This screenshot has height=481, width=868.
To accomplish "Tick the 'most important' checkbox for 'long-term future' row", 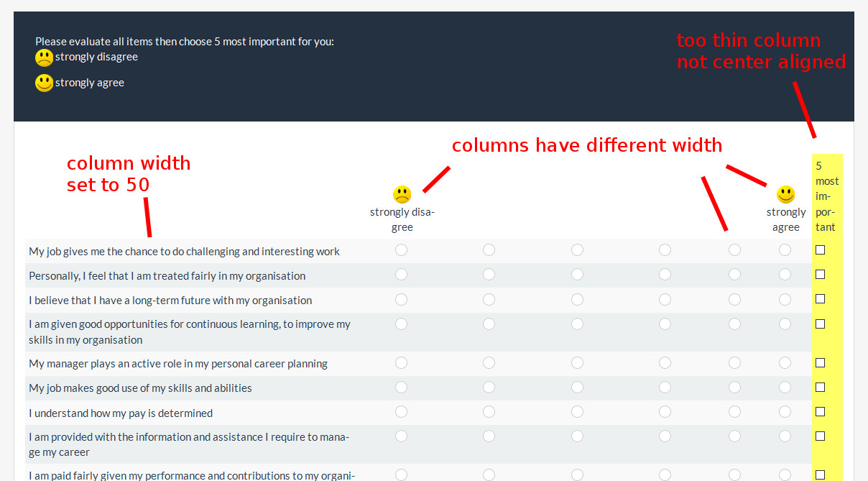I will tap(820, 299).
